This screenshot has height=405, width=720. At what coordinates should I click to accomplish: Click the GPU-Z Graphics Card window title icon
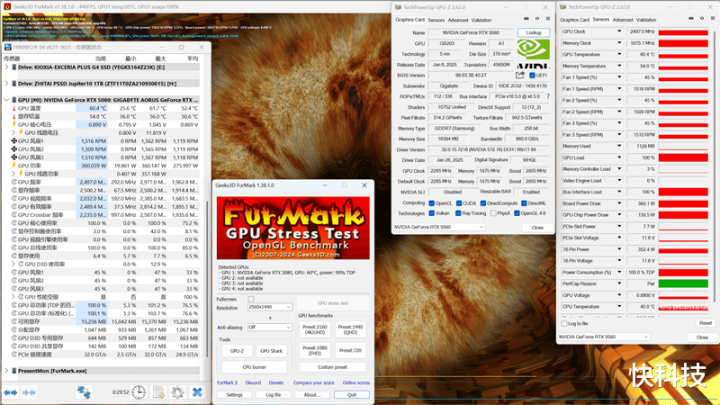[398, 7]
